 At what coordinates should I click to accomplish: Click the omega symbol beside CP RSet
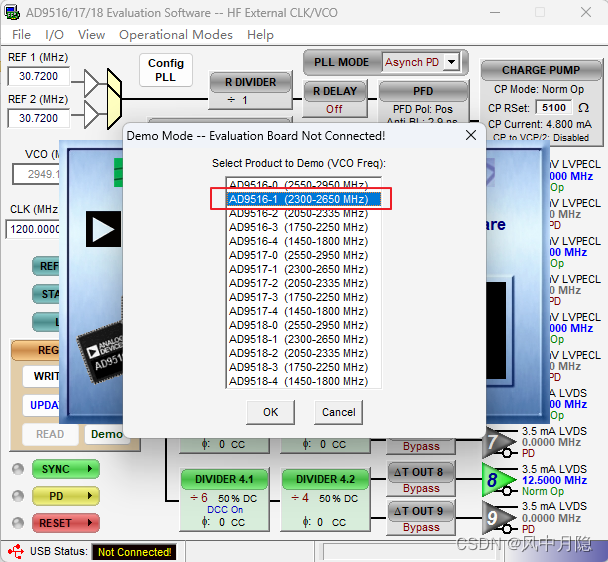[x=584, y=107]
